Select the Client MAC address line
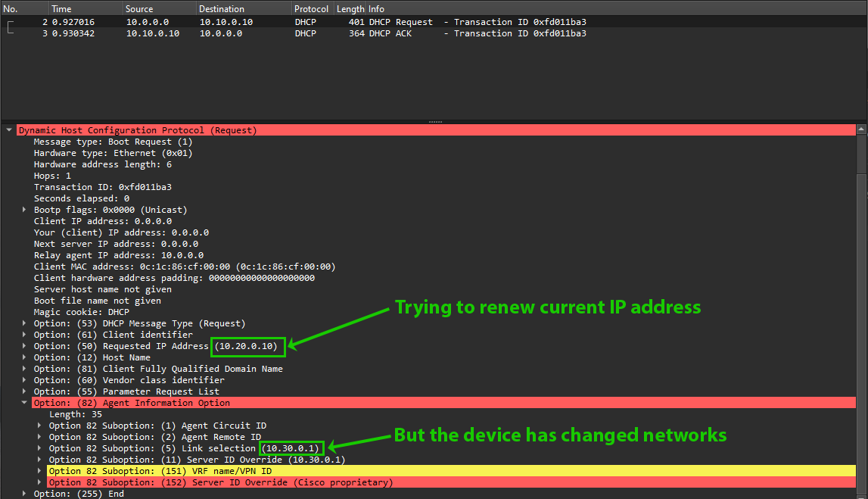The image size is (868, 499). 185,267
